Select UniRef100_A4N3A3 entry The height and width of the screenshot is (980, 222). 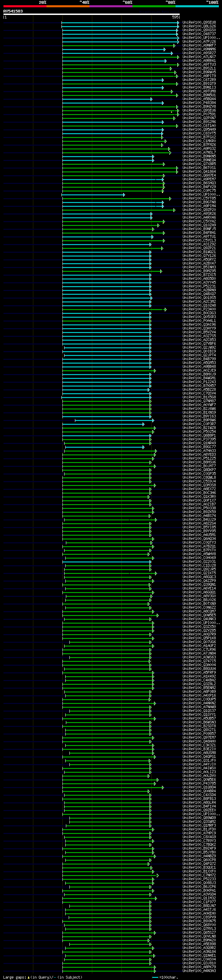click(199, 971)
